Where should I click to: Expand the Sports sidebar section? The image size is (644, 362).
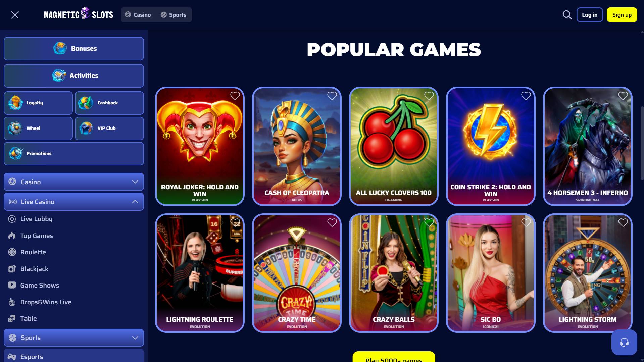(74, 338)
